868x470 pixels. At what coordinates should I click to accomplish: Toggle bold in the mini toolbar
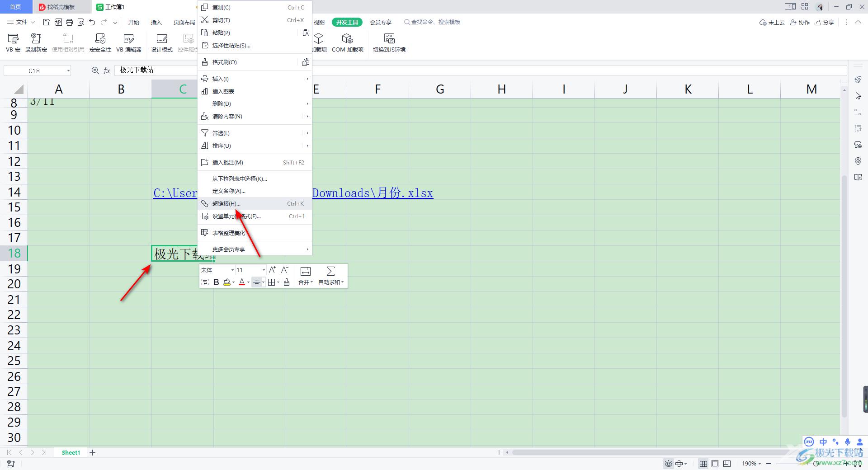pos(216,282)
